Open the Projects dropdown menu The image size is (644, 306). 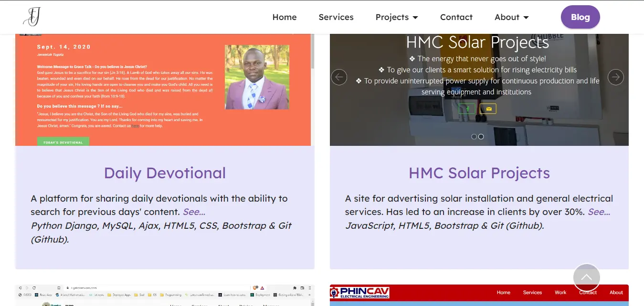pyautogui.click(x=397, y=17)
